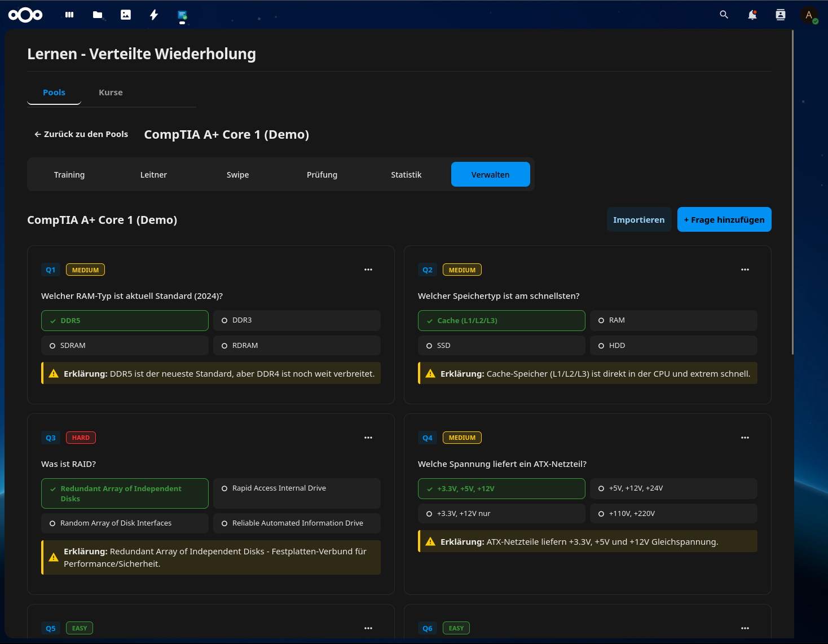The height and width of the screenshot is (644, 828).
Task: Open the options menu on question Q6
Action: pyautogui.click(x=745, y=628)
